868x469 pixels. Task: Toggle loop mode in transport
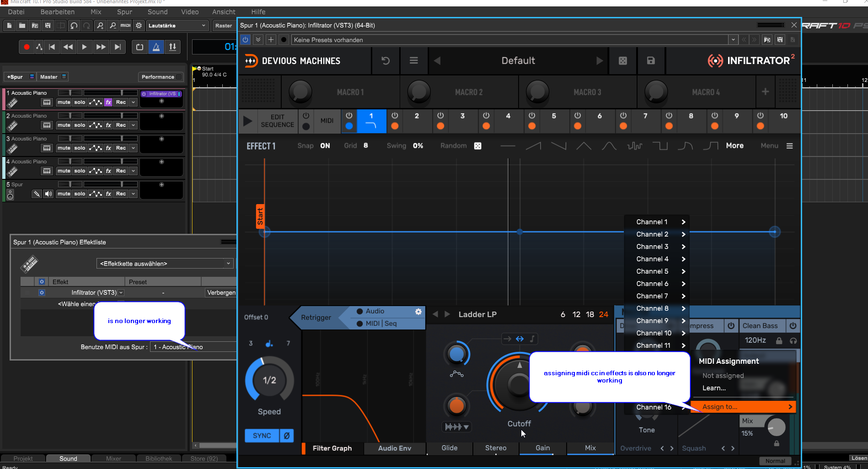coord(139,47)
